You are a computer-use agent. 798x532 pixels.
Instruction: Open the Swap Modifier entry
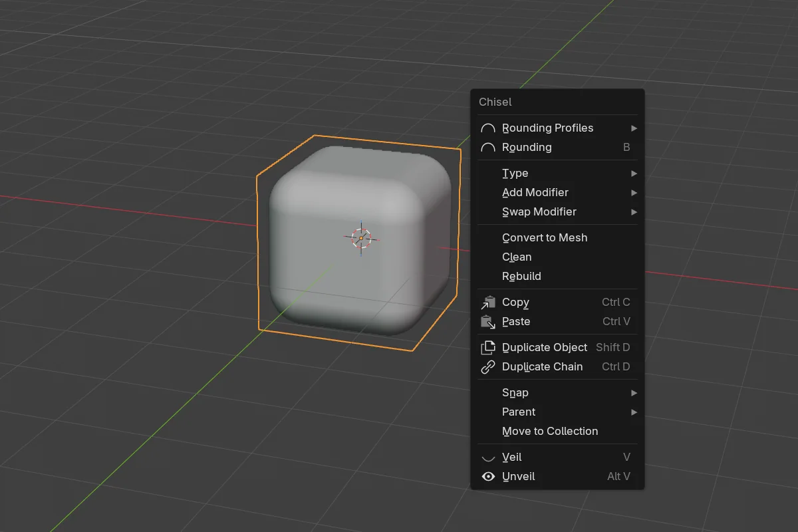click(x=557, y=211)
